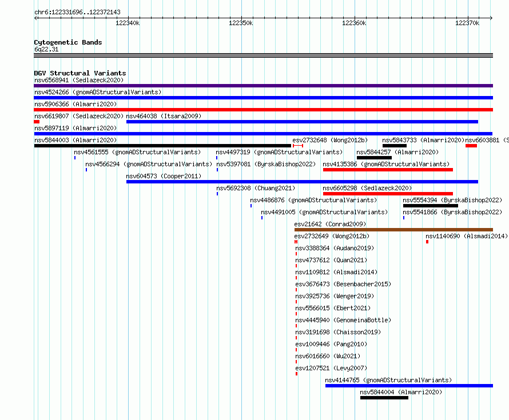509x420 pixels.
Task: Click the nsv3925736 (Wenger2019) label
Action: pyautogui.click(x=335, y=296)
